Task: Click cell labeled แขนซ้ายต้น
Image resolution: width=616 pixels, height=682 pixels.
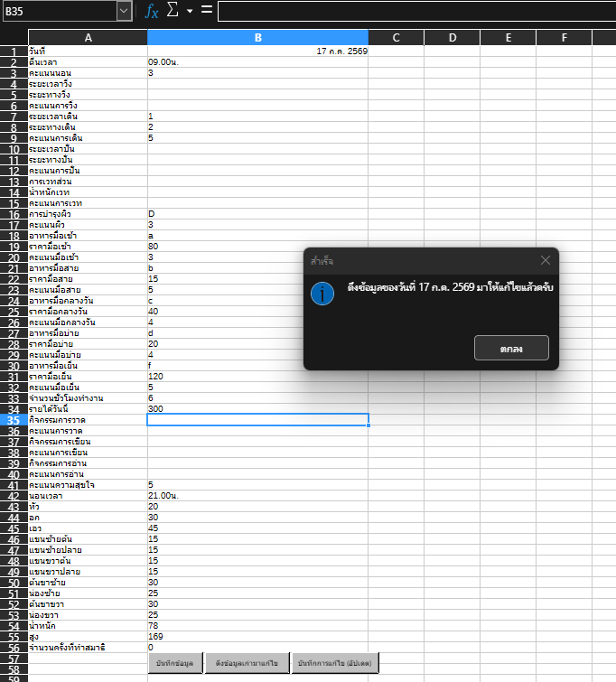Action: (88, 539)
